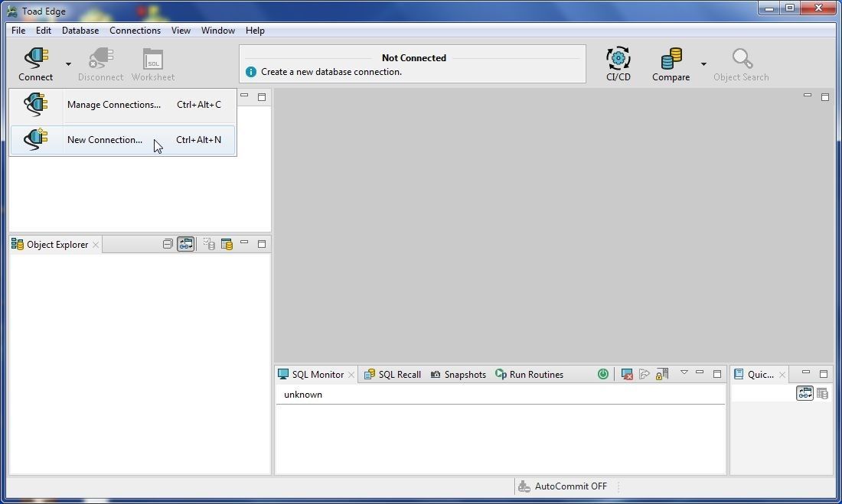This screenshot has height=504, width=842.
Task: Switch to the Snapshots tab
Action: pyautogui.click(x=459, y=375)
